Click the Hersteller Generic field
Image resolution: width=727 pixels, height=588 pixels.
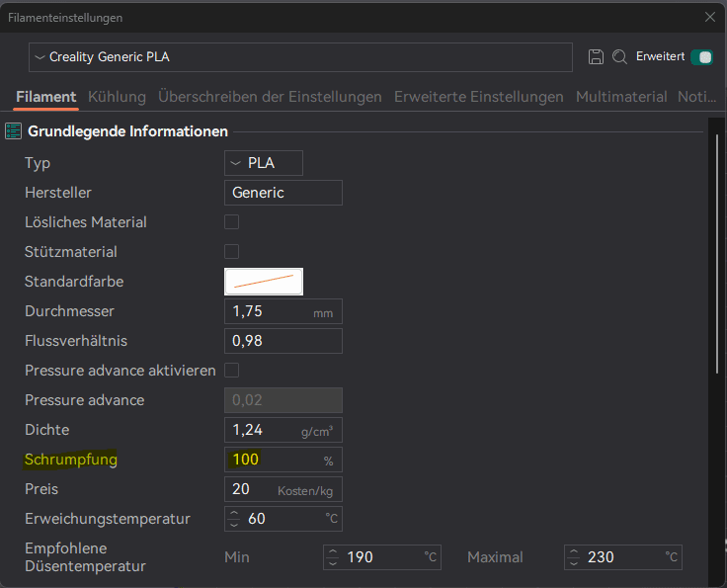283,193
